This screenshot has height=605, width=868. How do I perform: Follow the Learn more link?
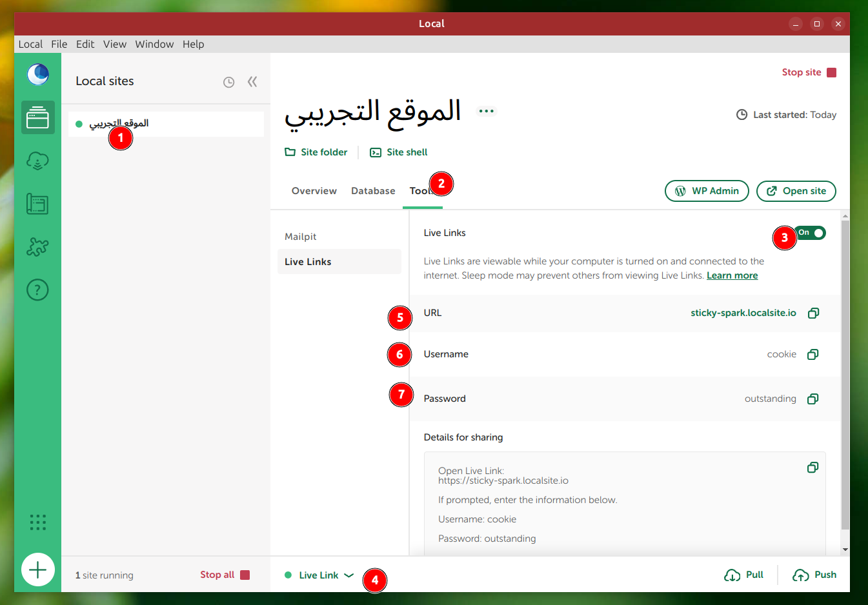732,275
